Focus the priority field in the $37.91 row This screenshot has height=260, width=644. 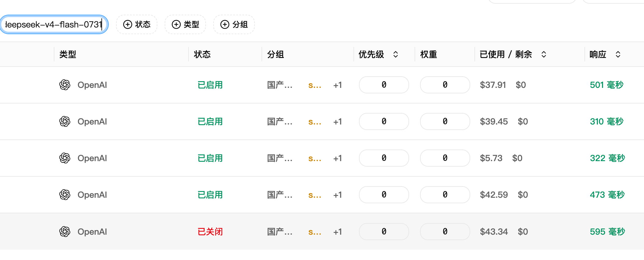point(384,85)
